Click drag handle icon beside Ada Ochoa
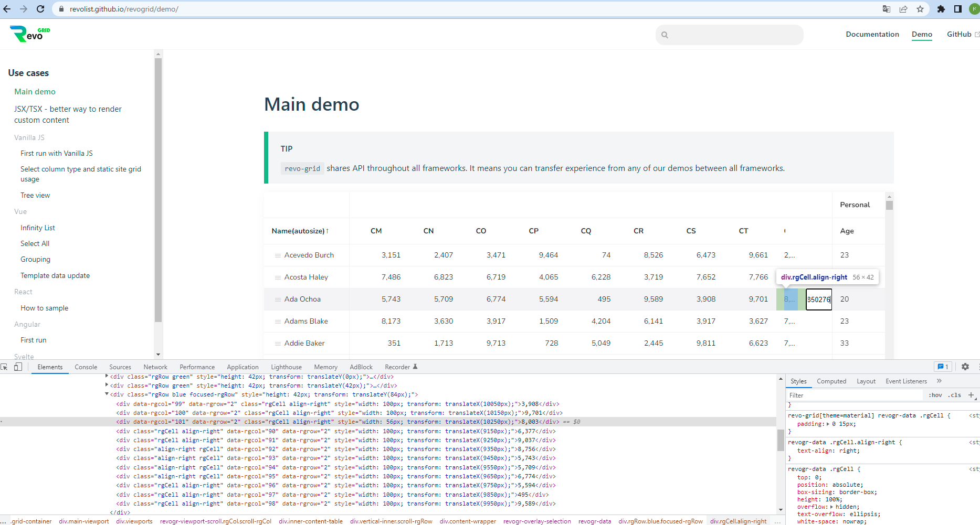Screen dimensions: 980x525 point(278,299)
